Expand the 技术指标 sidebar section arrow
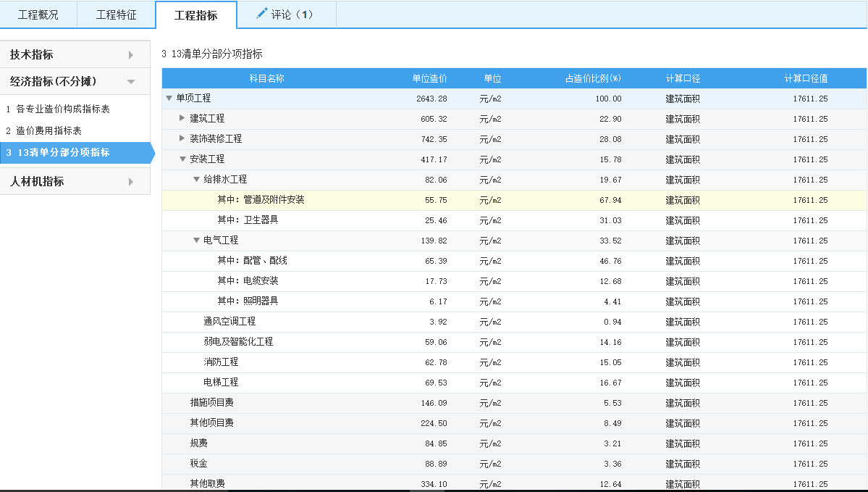Screen dimensions: 868x492 pos(130,55)
